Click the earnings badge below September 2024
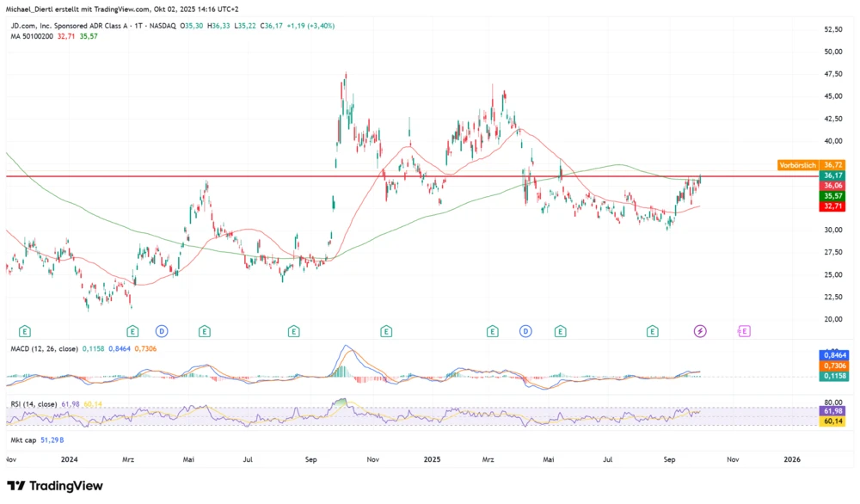 (293, 330)
